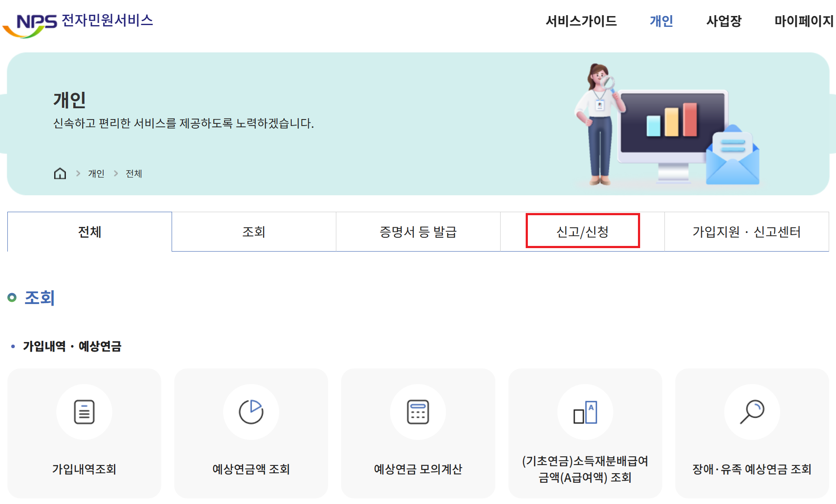Switch to the 증명서 등 발급 tab

[x=418, y=231]
